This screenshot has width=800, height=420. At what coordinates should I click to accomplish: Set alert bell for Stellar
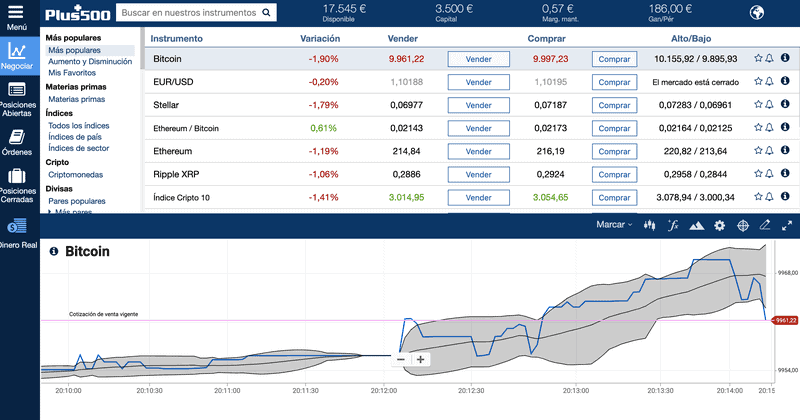pos(769,105)
